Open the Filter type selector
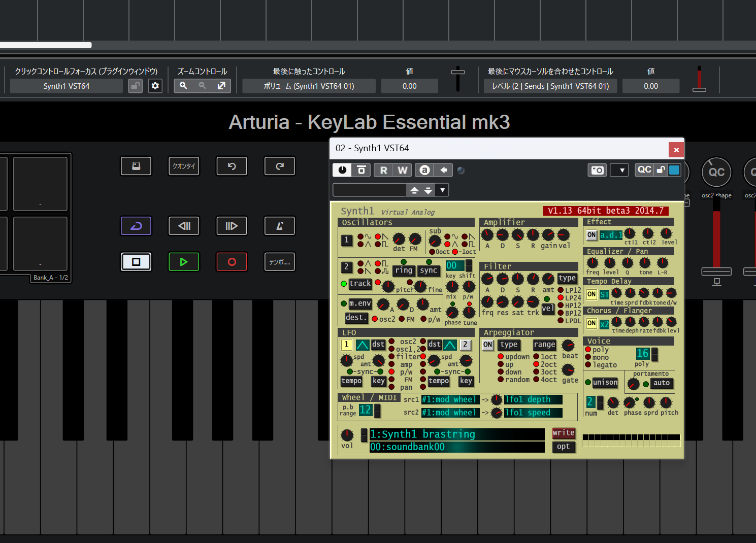This screenshot has width=756, height=543. point(567,278)
